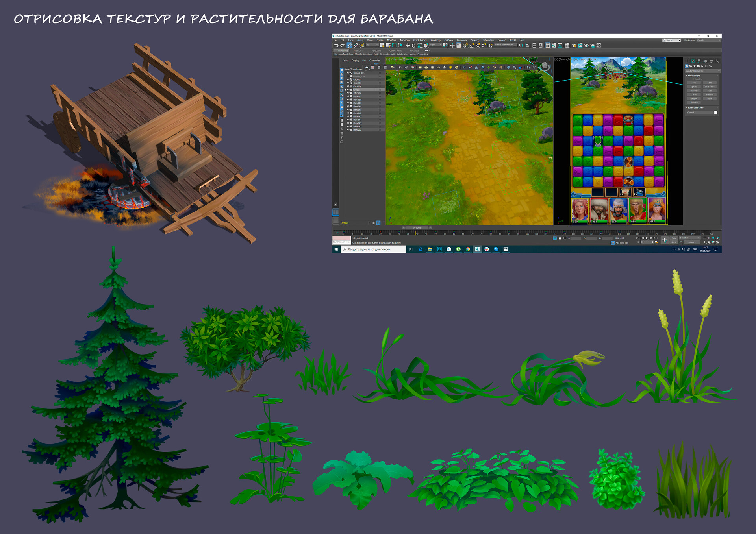Open the Utilities wrench panel

tap(717, 61)
